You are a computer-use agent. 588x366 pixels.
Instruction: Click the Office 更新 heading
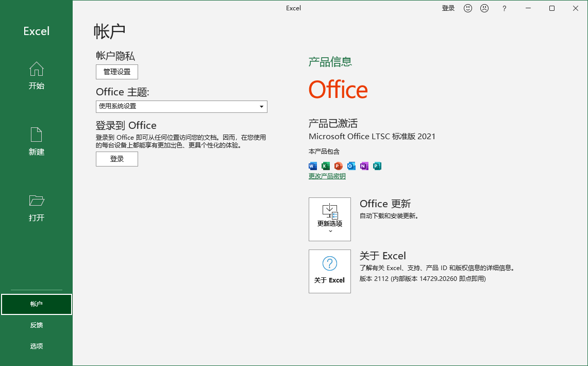tap(385, 204)
